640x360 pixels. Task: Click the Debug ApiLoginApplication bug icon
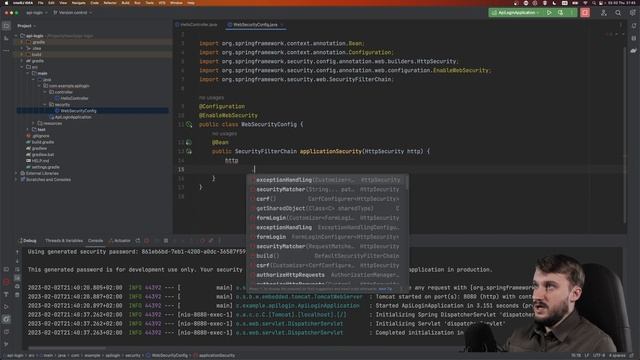point(561,13)
